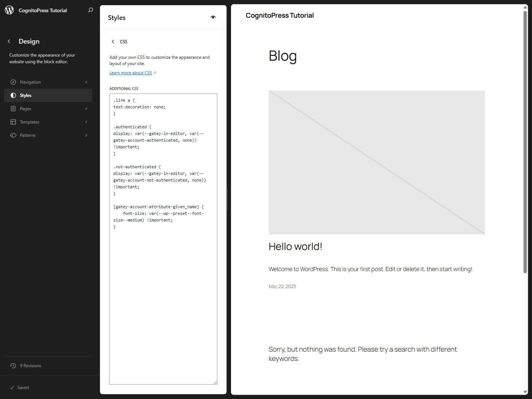Click CognitoPress Tutorial in the sidebar
532x399 pixels.
click(43, 10)
